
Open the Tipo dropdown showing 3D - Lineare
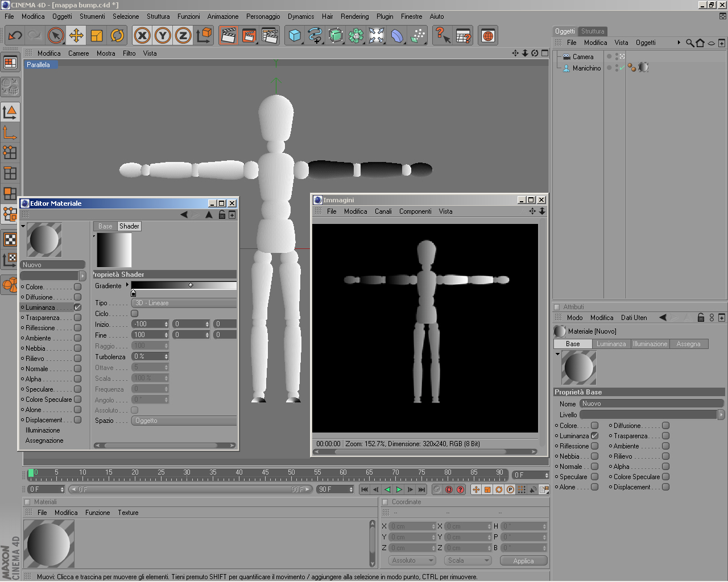tap(184, 304)
